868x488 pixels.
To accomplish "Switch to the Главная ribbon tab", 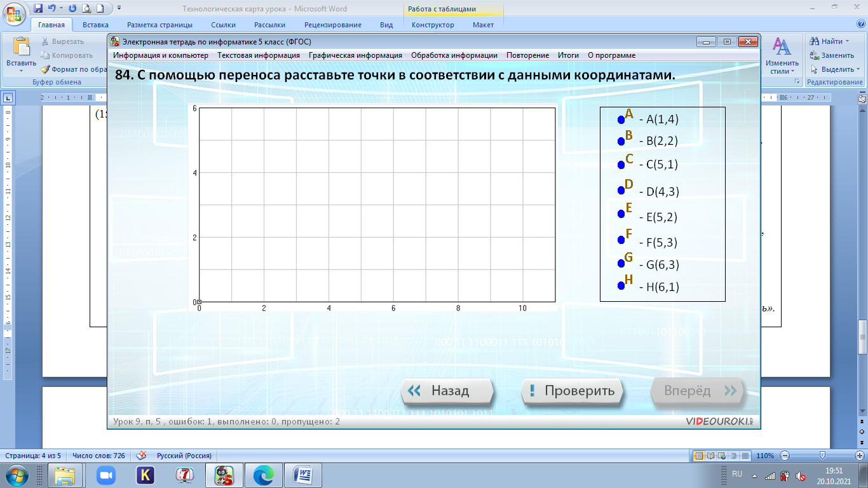I will point(51,25).
